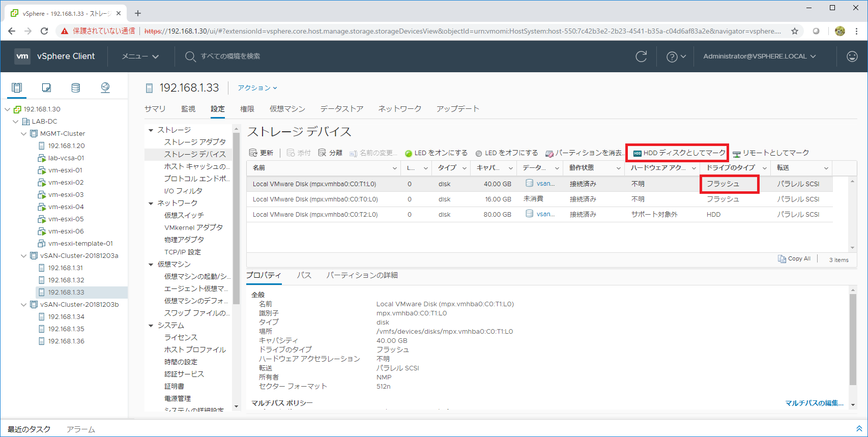The height and width of the screenshot is (437, 868).
Task: Open the Storage inventory view icon
Action: (75, 88)
